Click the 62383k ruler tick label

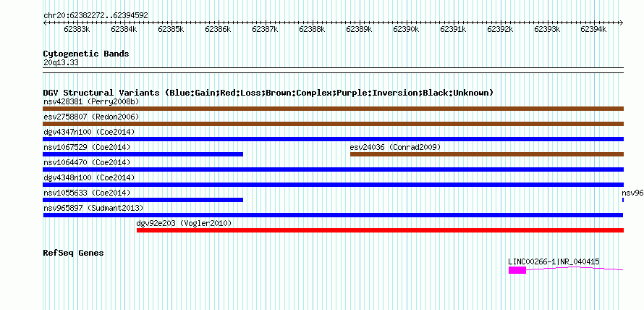77,29
